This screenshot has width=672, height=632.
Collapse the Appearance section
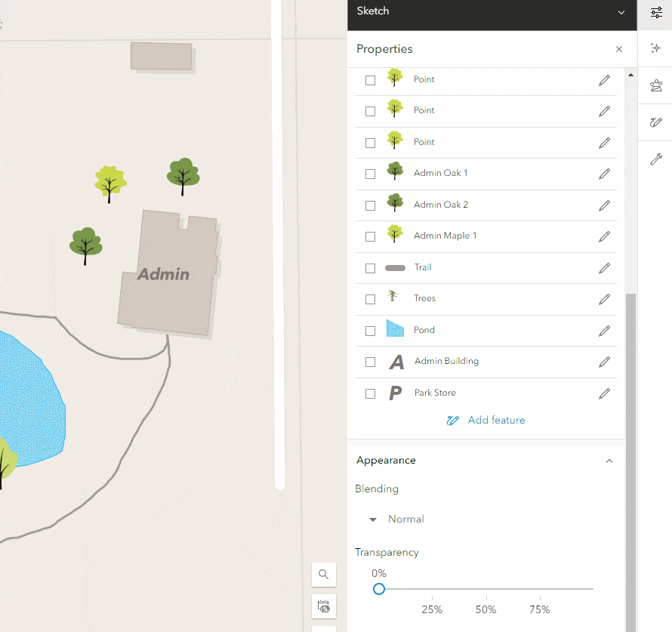pyautogui.click(x=609, y=461)
